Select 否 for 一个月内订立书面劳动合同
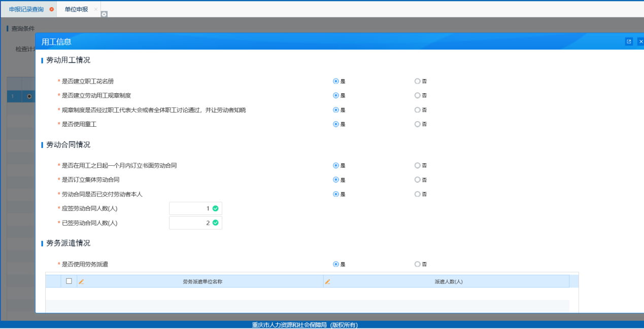 417,165
